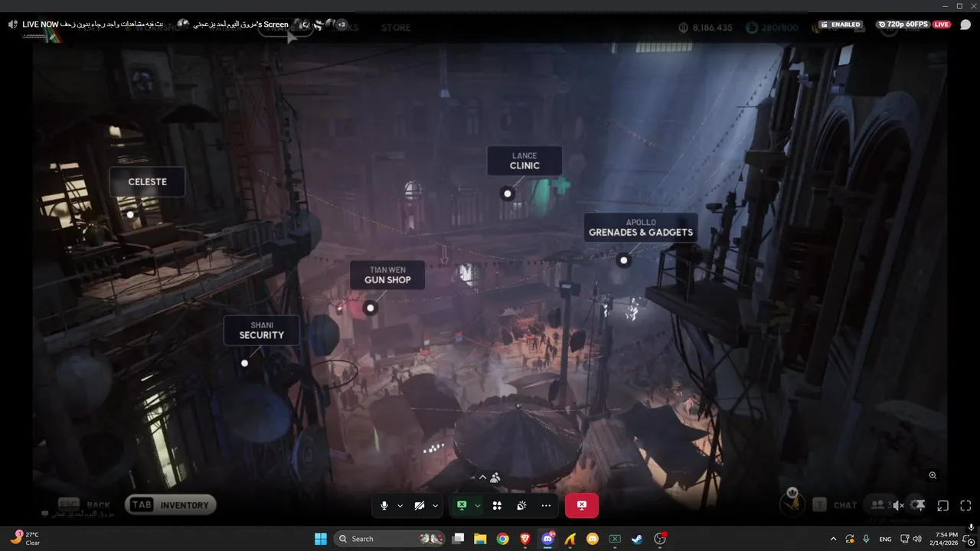
Task: Show hidden system tray icons
Action: click(833, 539)
